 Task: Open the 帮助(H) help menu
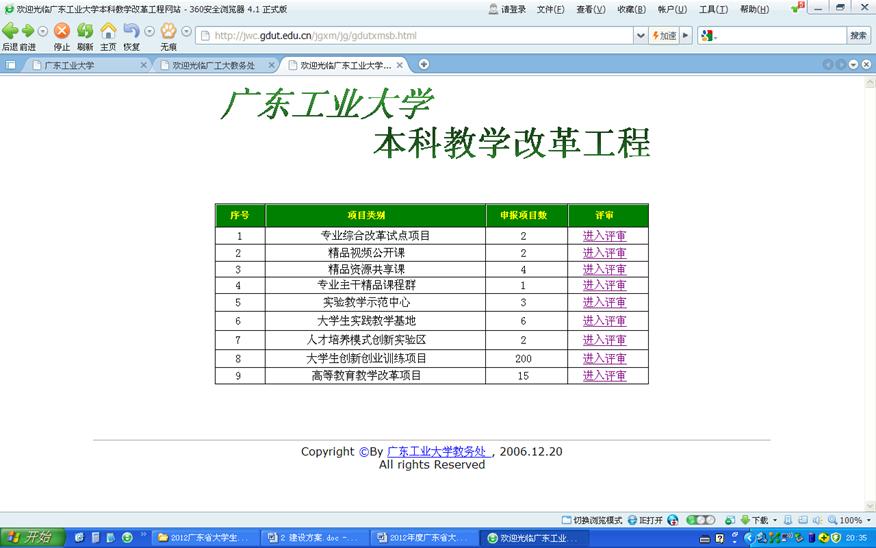coord(754,9)
